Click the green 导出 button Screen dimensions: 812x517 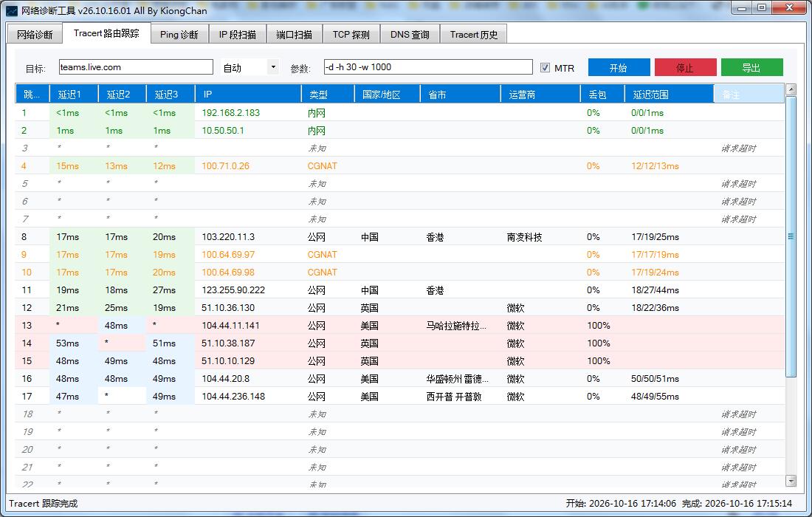point(751,67)
